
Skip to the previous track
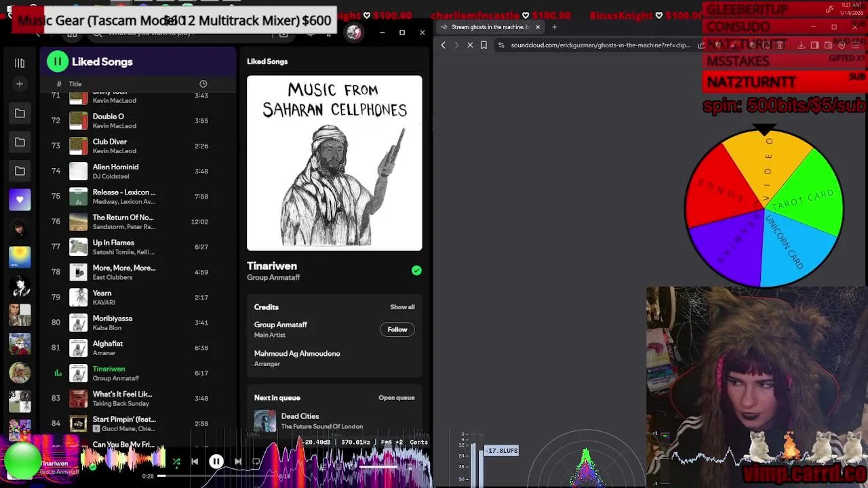point(195,462)
